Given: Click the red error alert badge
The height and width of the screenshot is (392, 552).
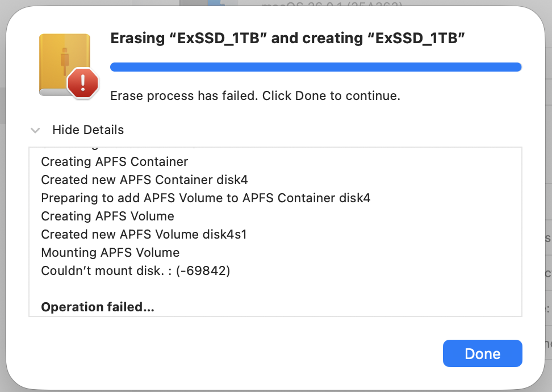Looking at the screenshot, I should 83,84.
